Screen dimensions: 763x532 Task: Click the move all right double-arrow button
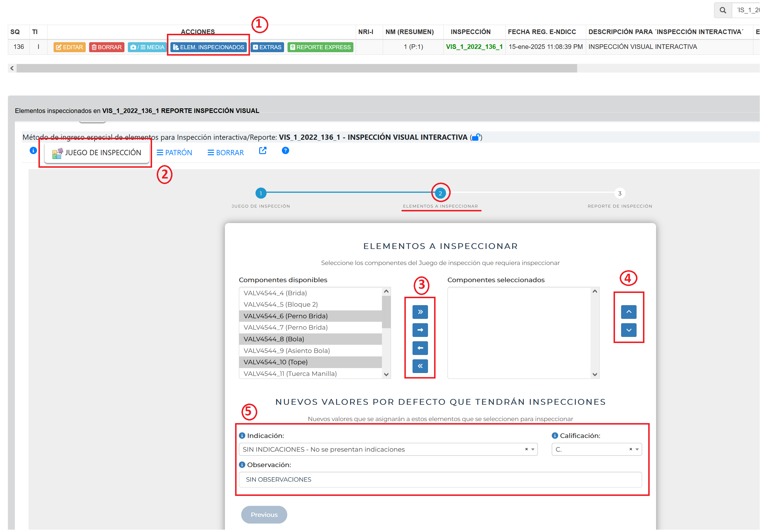(420, 312)
